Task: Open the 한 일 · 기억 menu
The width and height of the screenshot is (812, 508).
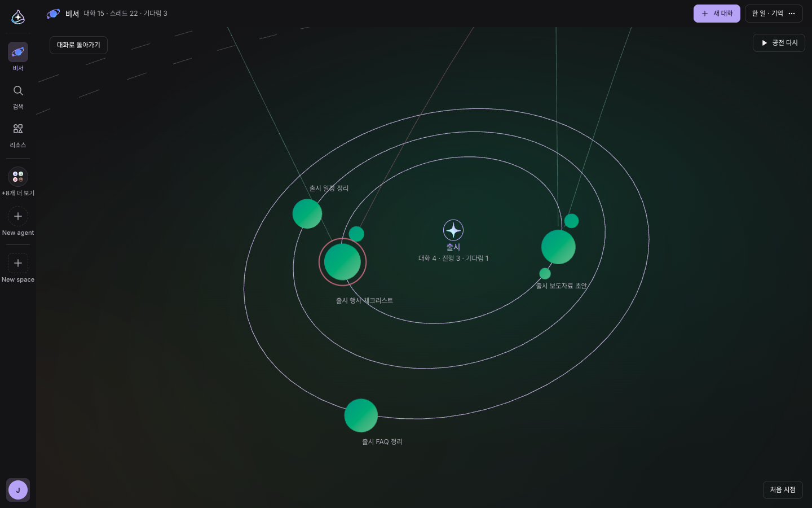Action: coord(774,14)
